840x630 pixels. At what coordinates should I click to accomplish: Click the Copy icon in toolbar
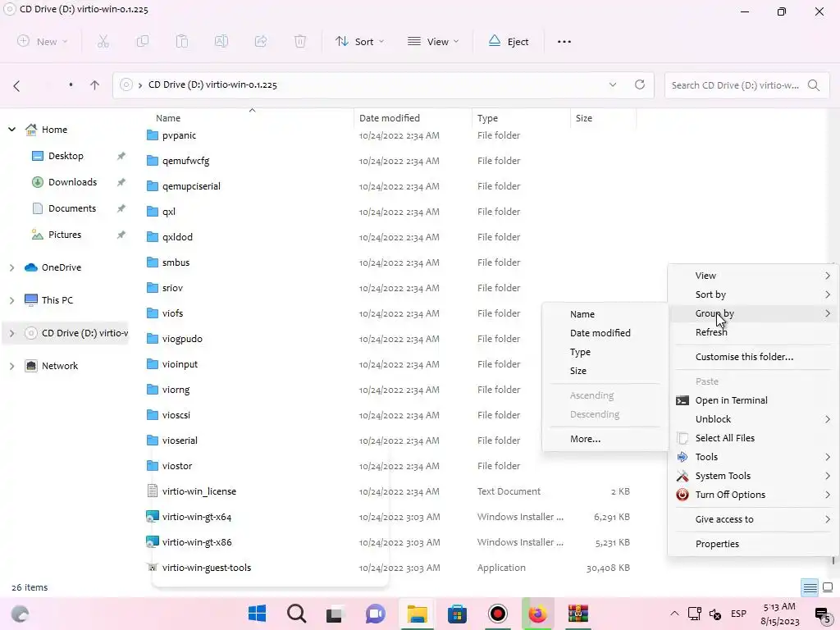tap(143, 41)
